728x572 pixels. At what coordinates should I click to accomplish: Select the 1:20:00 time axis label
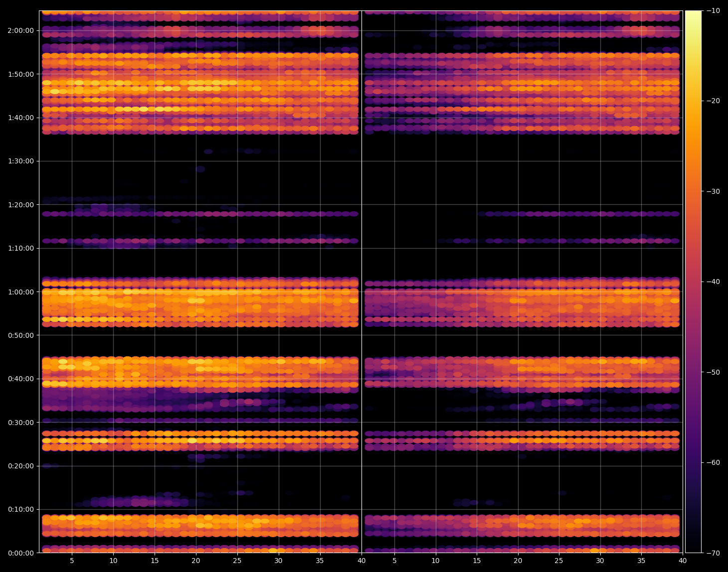(x=20, y=205)
